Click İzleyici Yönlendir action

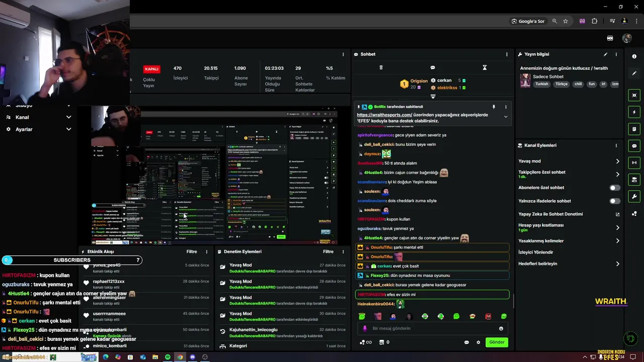click(535, 252)
